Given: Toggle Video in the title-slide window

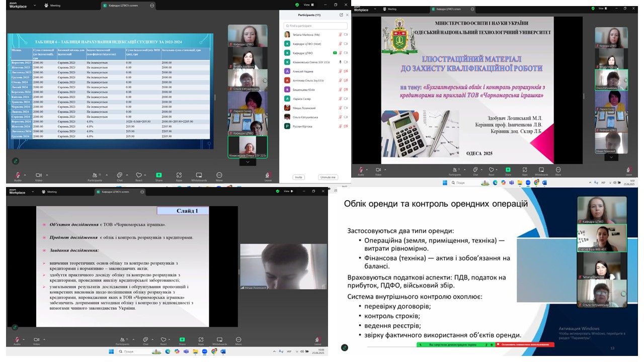Looking at the screenshot, I should [378, 171].
